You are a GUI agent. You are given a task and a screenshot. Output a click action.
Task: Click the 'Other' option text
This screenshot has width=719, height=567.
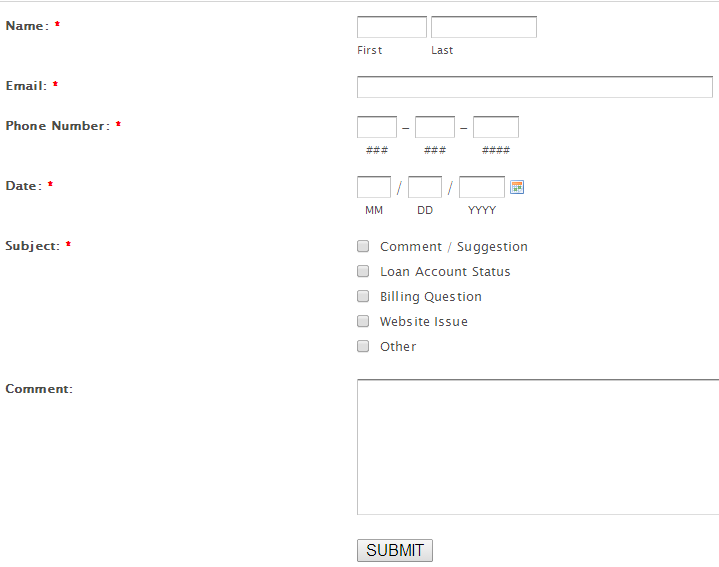click(x=398, y=347)
